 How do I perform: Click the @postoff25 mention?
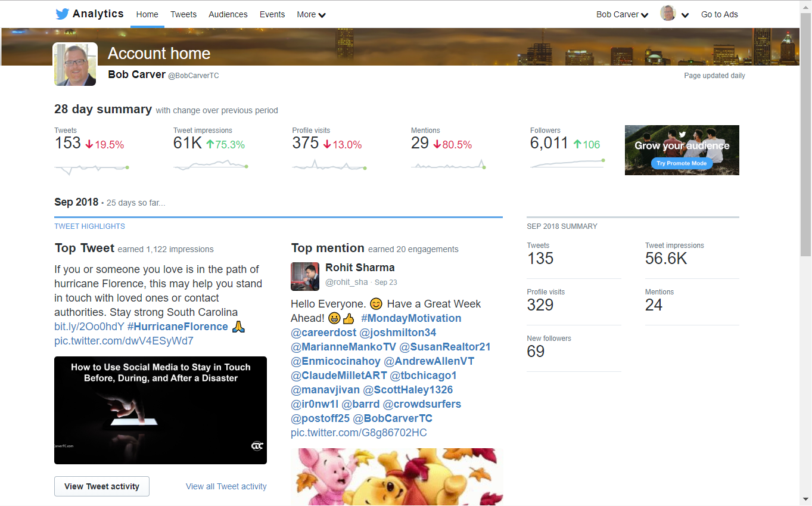click(x=321, y=418)
